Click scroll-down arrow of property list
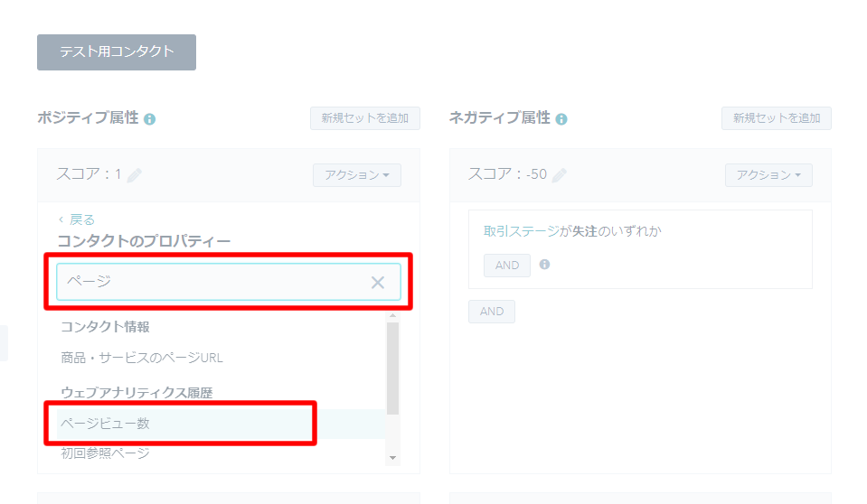 [x=392, y=458]
